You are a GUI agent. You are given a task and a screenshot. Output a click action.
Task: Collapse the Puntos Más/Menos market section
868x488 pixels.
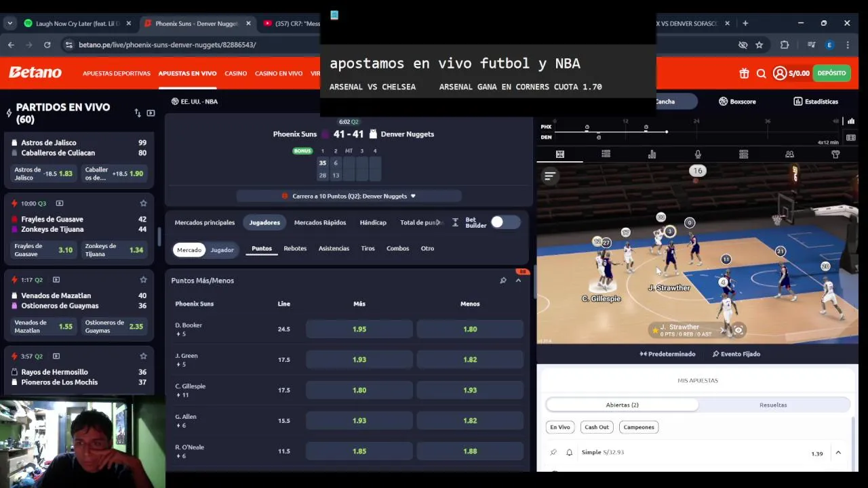point(518,281)
